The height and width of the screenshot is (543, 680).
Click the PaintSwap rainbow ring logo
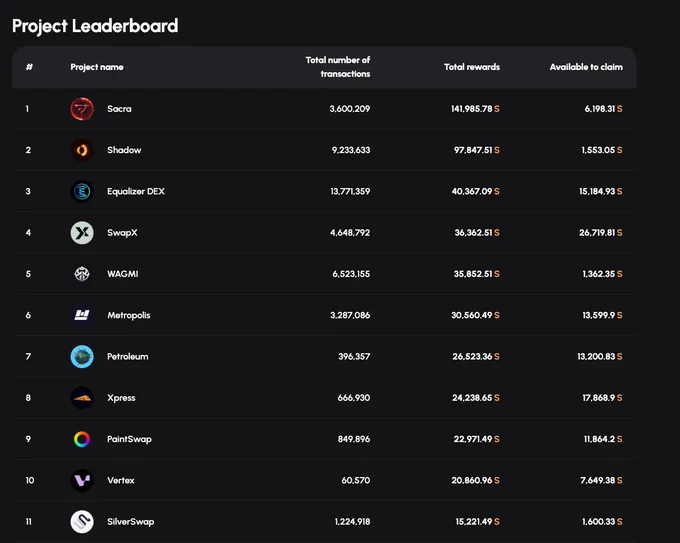(x=82, y=439)
